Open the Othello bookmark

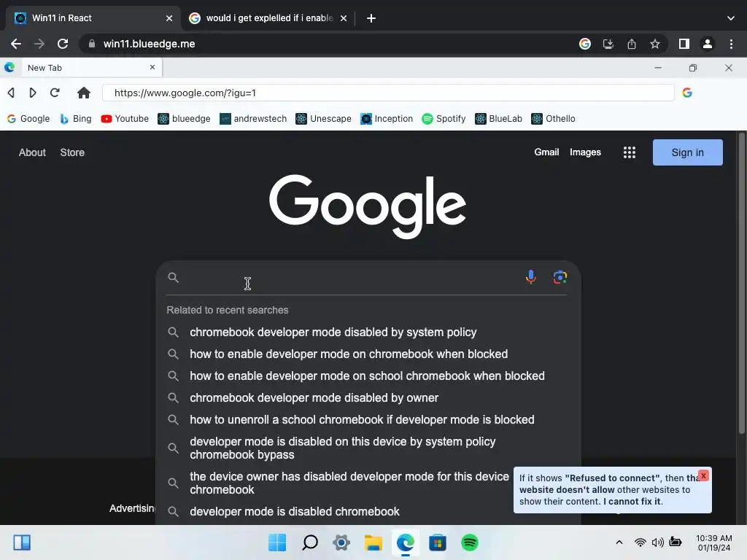(x=553, y=119)
